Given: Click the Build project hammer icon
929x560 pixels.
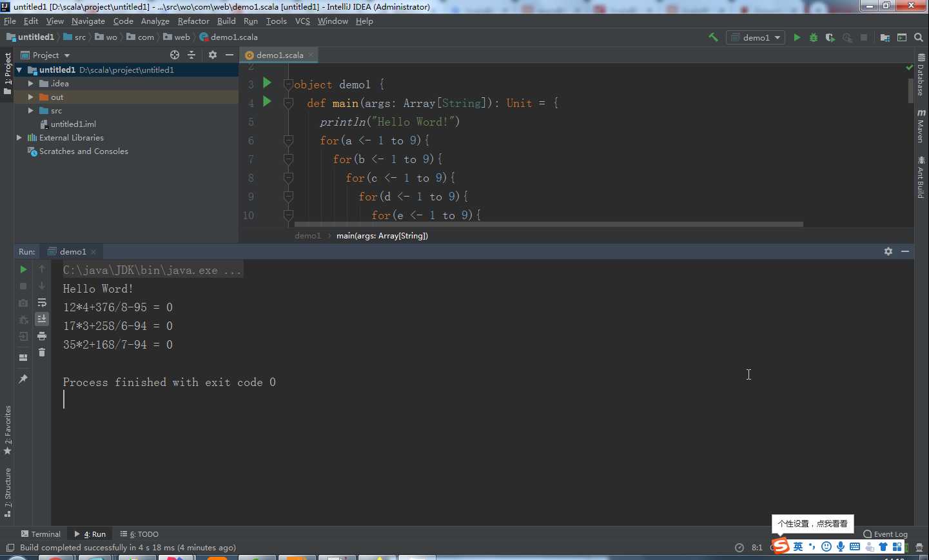Looking at the screenshot, I should point(713,37).
